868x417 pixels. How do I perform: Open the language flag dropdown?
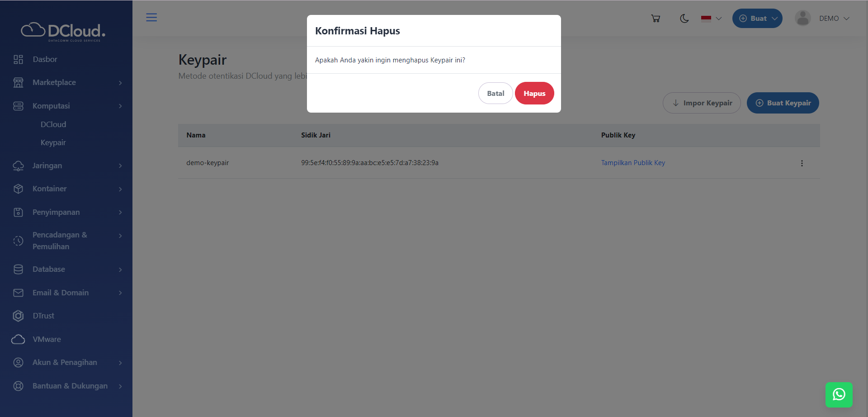[x=711, y=19]
